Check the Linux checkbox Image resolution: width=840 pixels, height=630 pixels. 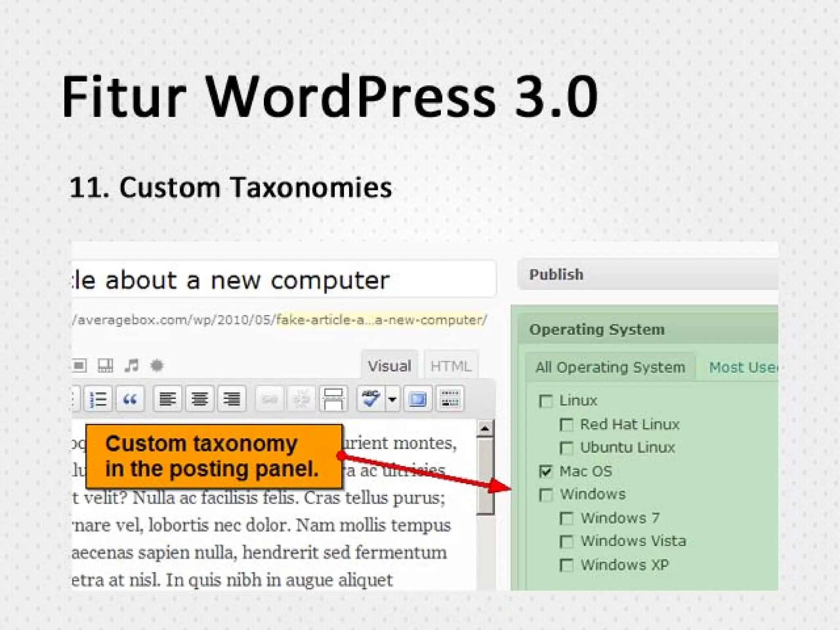coord(546,401)
